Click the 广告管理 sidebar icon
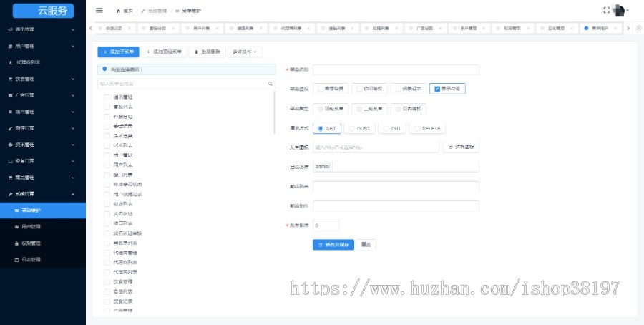This screenshot has width=644, height=325. coord(10,95)
